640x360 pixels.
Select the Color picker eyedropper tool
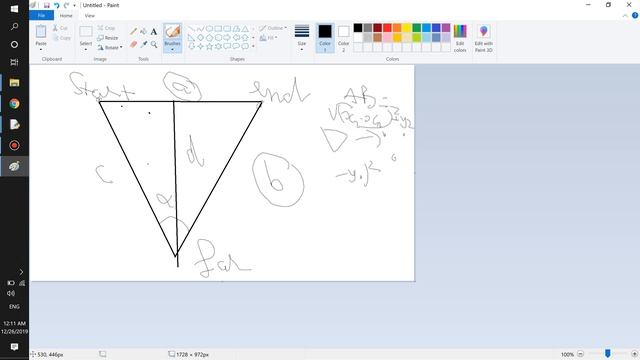[x=144, y=44]
